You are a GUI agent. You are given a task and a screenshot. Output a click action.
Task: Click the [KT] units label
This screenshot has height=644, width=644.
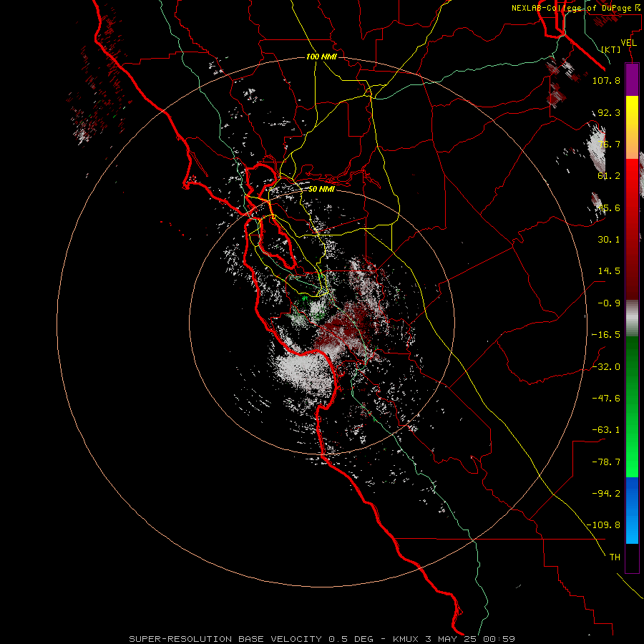(x=611, y=49)
